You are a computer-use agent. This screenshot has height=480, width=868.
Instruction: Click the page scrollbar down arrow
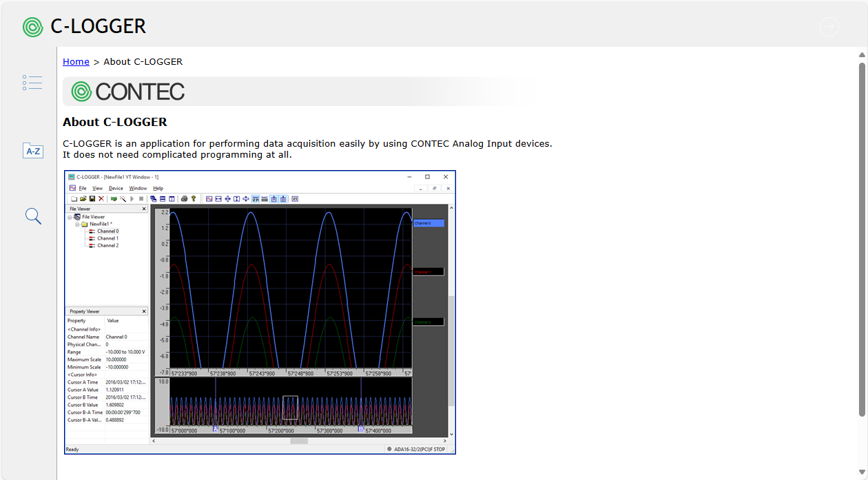click(862, 472)
